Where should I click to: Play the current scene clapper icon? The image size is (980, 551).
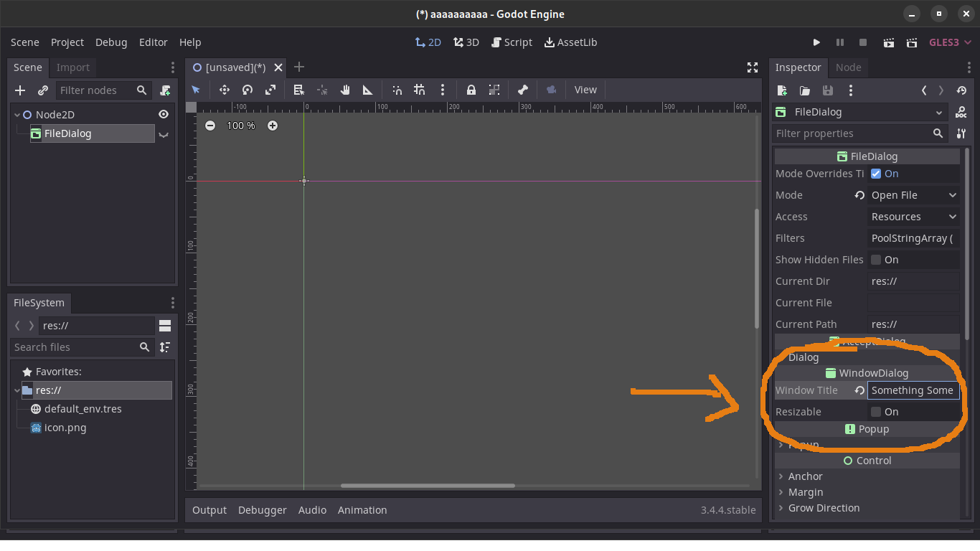click(x=889, y=42)
